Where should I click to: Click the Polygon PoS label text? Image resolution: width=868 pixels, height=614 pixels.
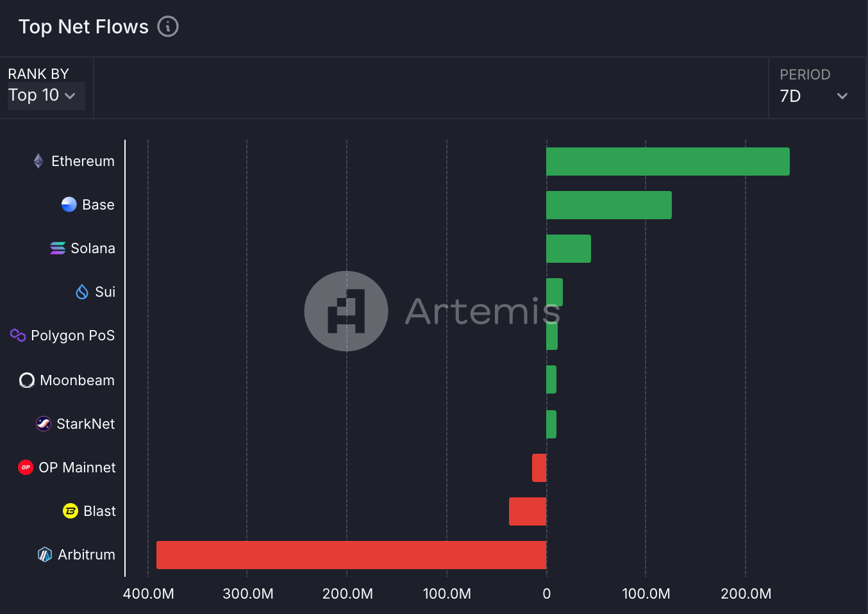click(x=73, y=335)
